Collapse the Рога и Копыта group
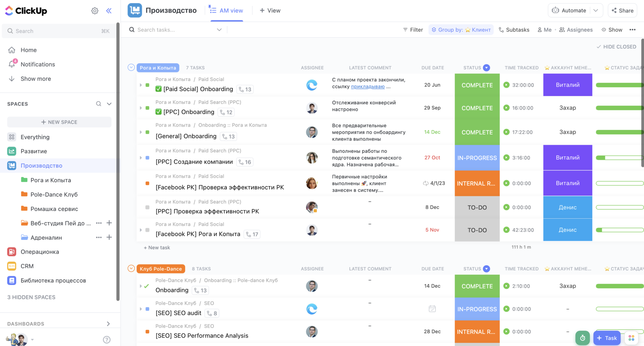644x346 pixels. click(131, 67)
